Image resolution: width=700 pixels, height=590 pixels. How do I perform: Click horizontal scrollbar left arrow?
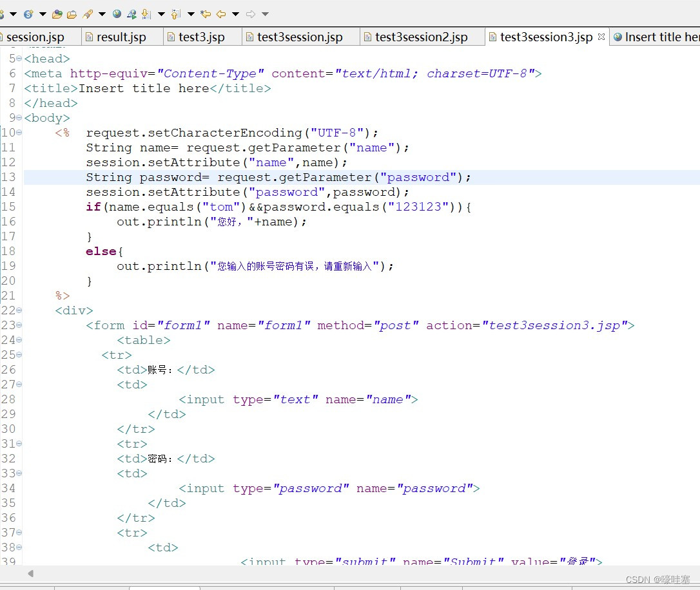pos(30,573)
